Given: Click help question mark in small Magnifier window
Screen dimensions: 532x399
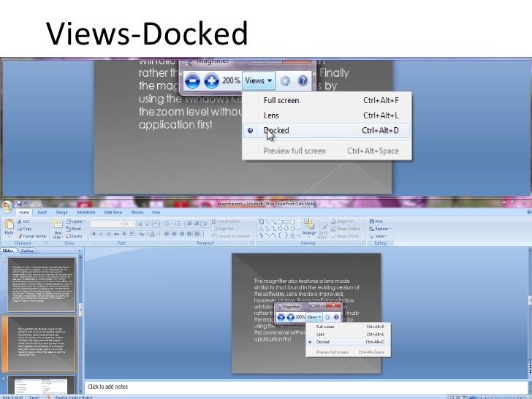Looking at the screenshot, I should tap(336, 317).
